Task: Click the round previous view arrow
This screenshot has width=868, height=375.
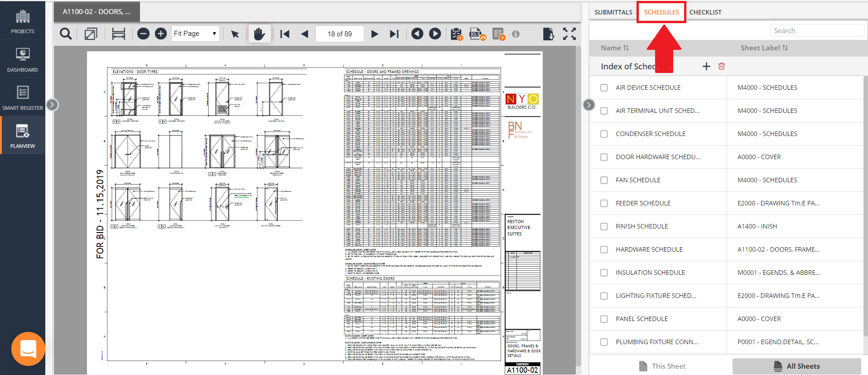Action: pyautogui.click(x=417, y=34)
